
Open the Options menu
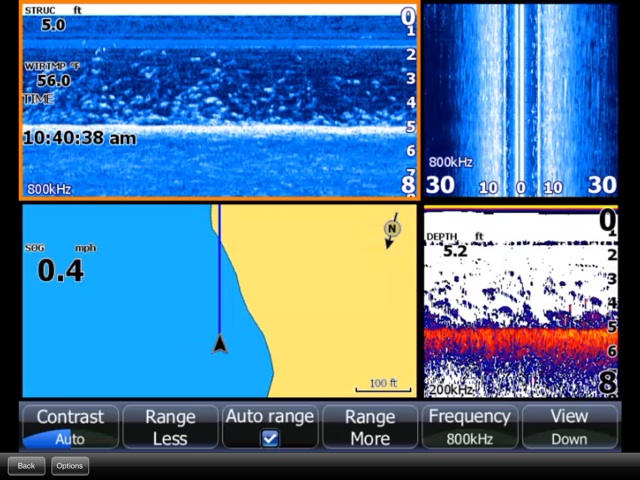coord(70,466)
